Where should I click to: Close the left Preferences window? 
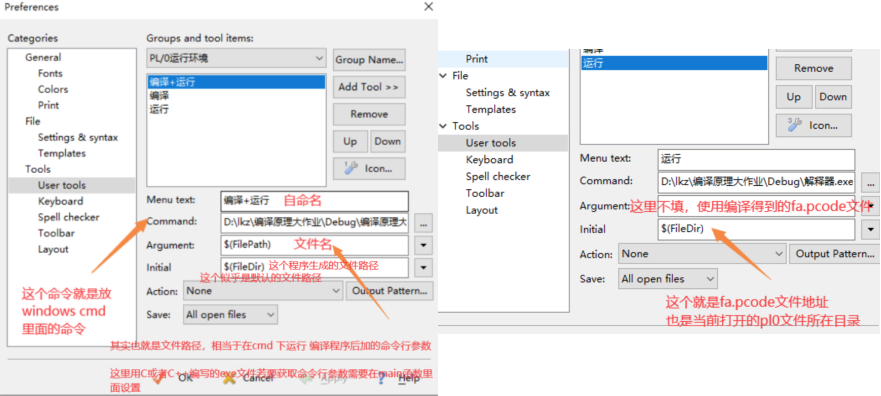coord(428,7)
